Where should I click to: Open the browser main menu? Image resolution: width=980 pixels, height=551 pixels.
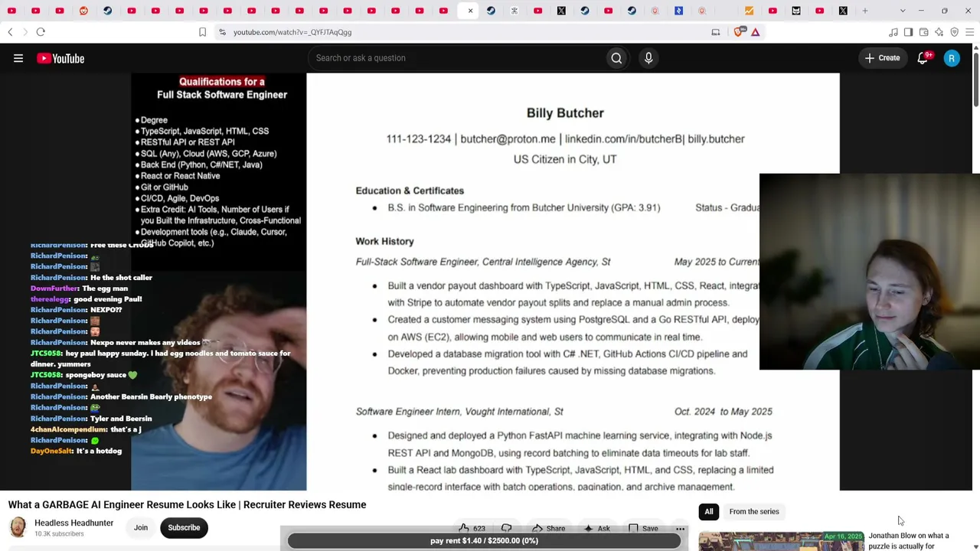970,32
